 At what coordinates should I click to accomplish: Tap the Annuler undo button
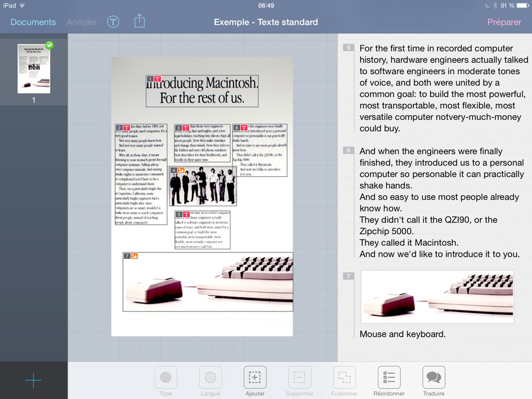pos(82,22)
